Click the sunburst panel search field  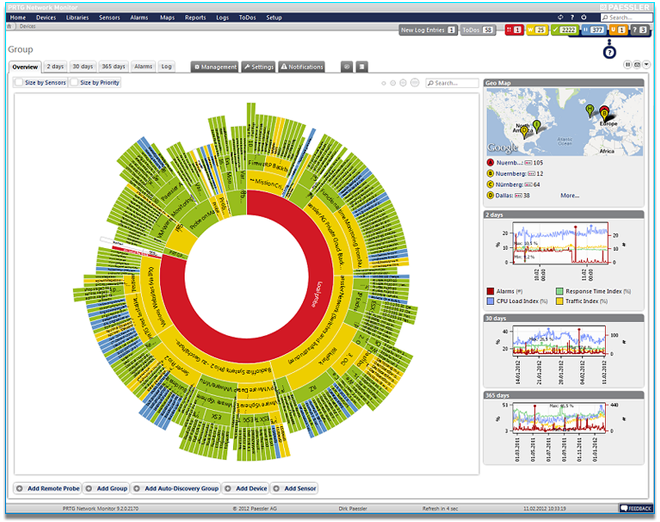point(453,83)
